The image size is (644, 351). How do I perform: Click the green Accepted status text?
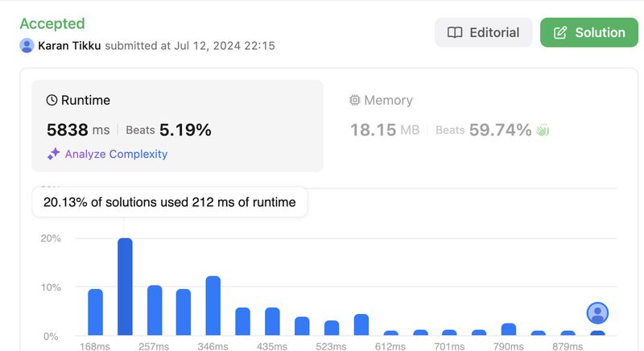point(52,23)
